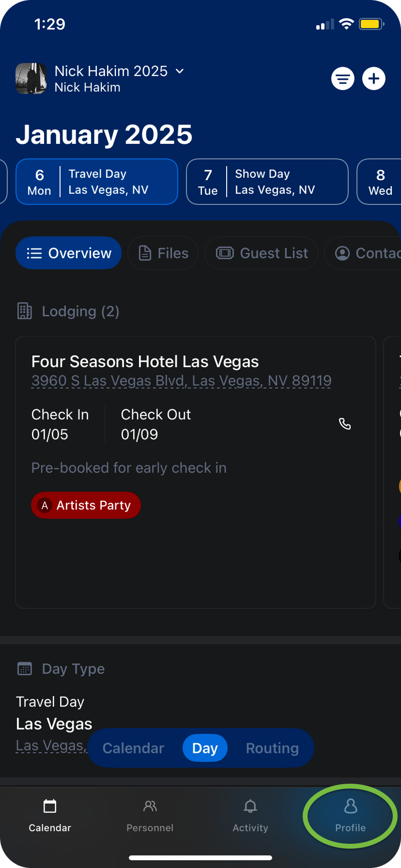This screenshot has height=868, width=401.
Task: Switch to Routing view
Action: (x=272, y=748)
